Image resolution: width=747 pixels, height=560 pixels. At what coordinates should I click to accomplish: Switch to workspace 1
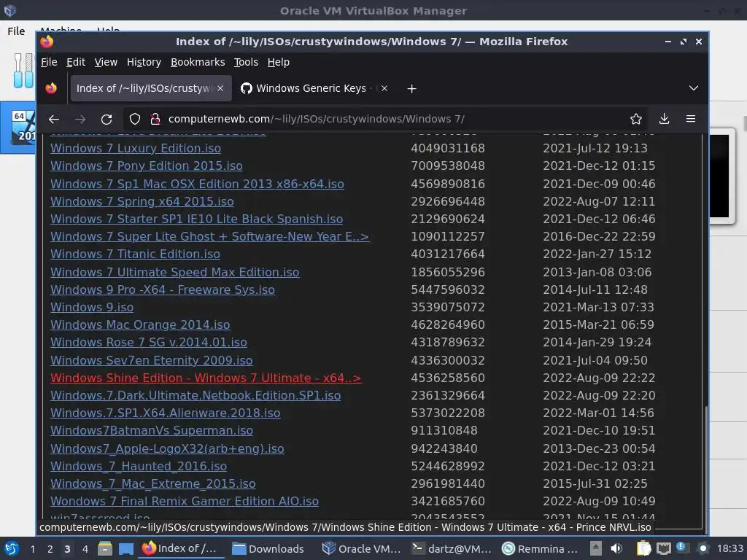(x=32, y=549)
